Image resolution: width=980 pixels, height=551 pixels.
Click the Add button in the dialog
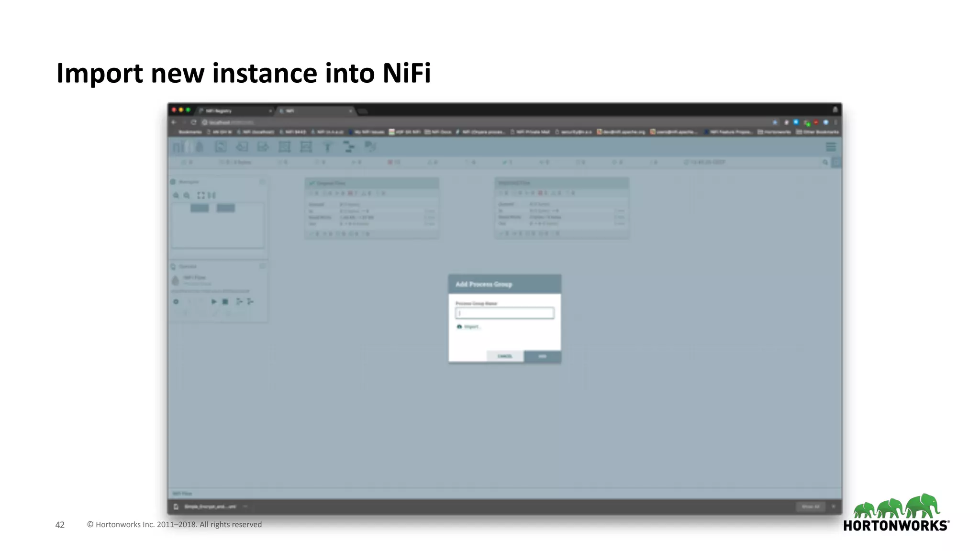pyautogui.click(x=543, y=356)
